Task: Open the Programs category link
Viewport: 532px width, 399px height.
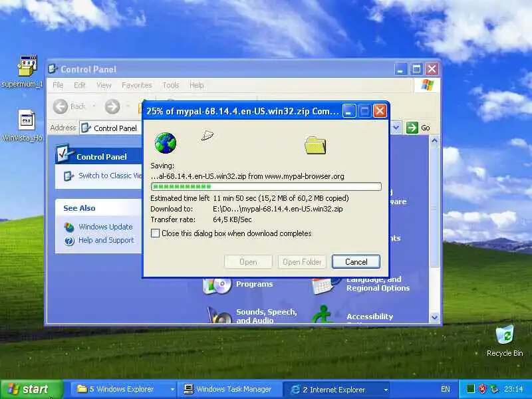Action: coord(255,285)
